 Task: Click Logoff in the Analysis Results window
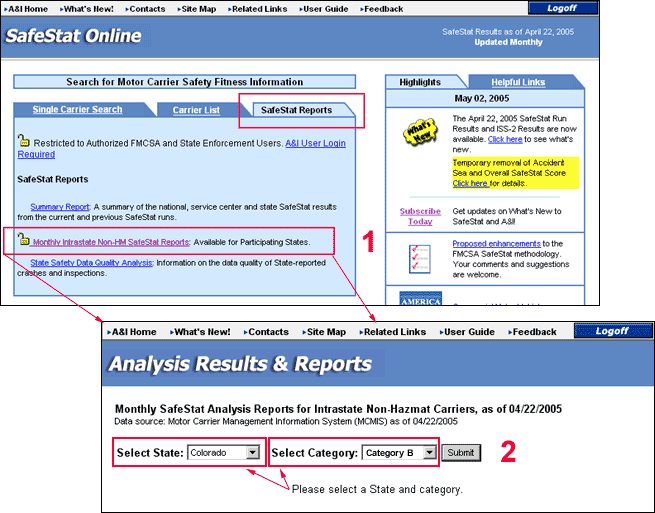(612, 331)
